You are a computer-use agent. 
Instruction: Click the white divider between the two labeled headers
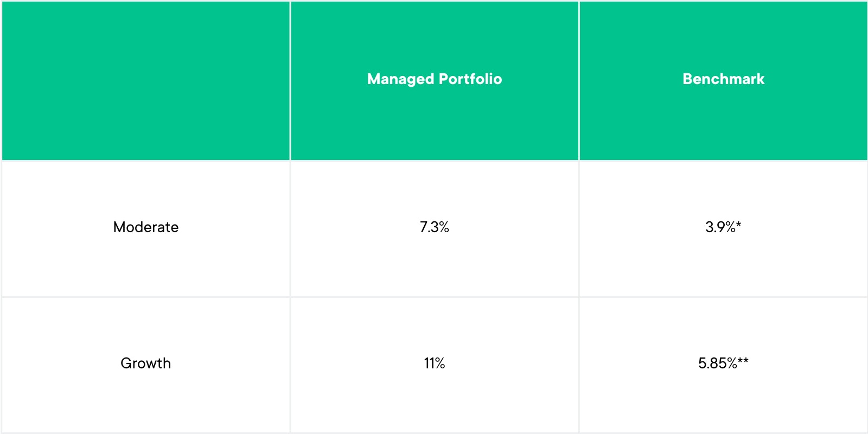pyautogui.click(x=579, y=80)
